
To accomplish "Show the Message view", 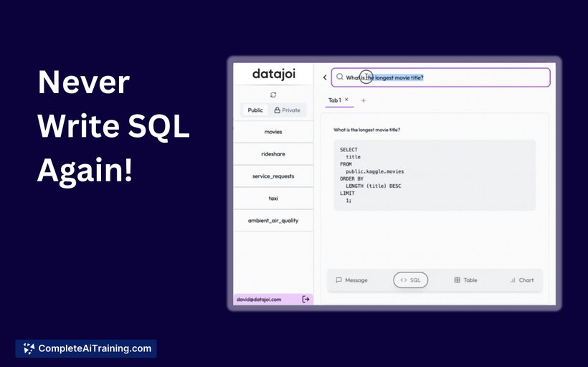I will [352, 280].
